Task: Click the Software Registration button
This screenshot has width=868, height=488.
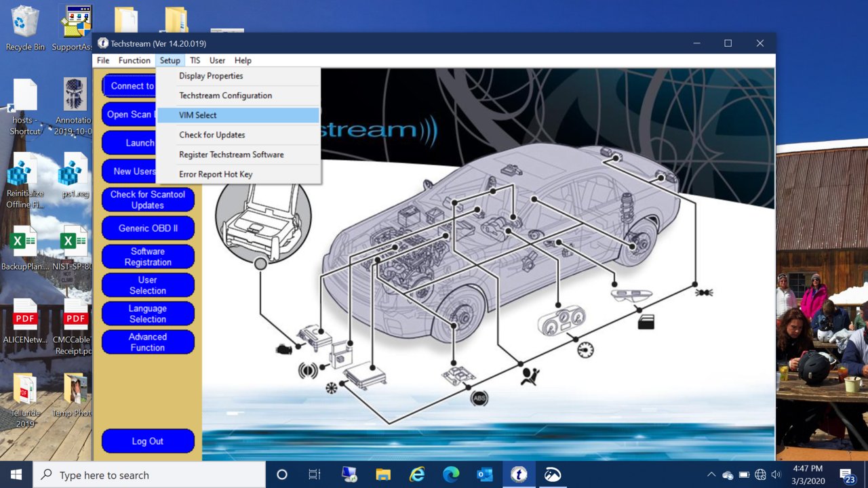Action: 148,257
